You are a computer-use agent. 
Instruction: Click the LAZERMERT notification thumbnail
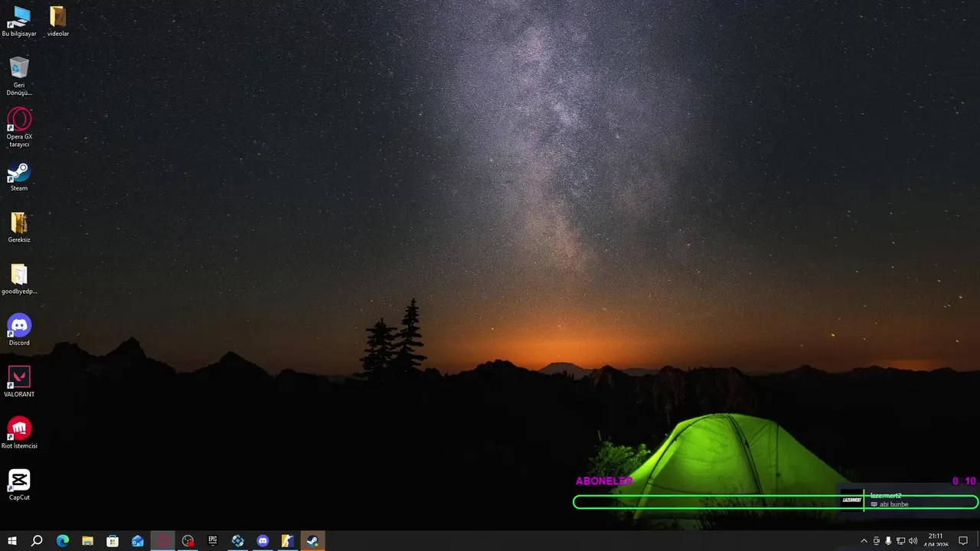coord(851,500)
